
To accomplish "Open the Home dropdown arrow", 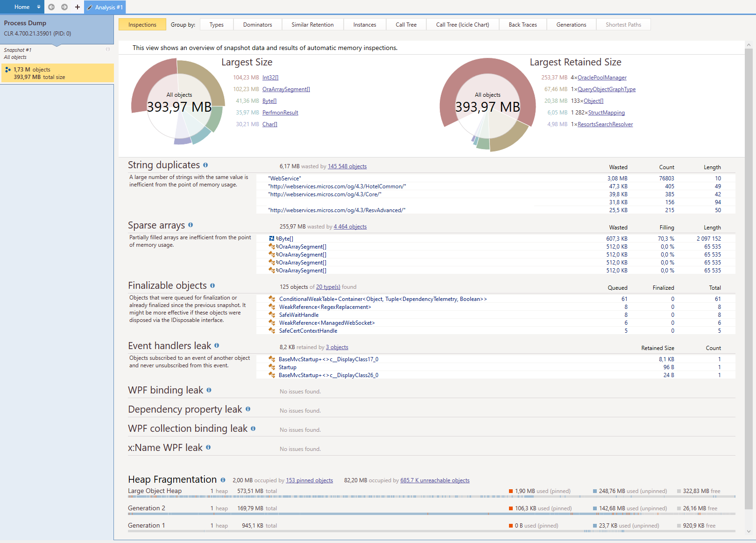I will pos(39,7).
